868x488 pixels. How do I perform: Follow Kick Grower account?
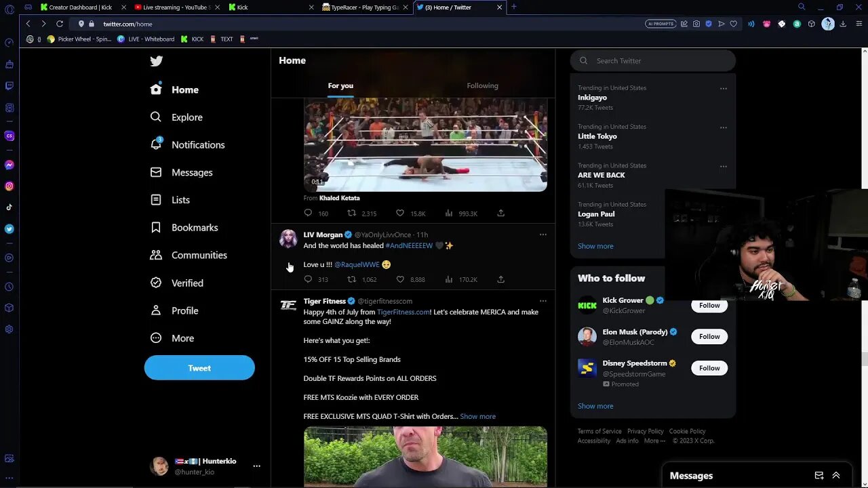pos(709,305)
